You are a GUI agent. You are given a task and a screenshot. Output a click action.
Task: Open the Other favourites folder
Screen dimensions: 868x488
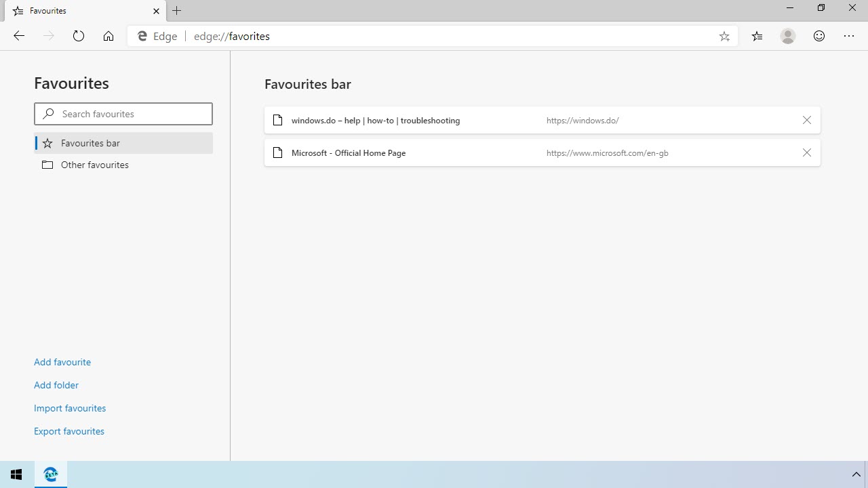click(x=94, y=165)
